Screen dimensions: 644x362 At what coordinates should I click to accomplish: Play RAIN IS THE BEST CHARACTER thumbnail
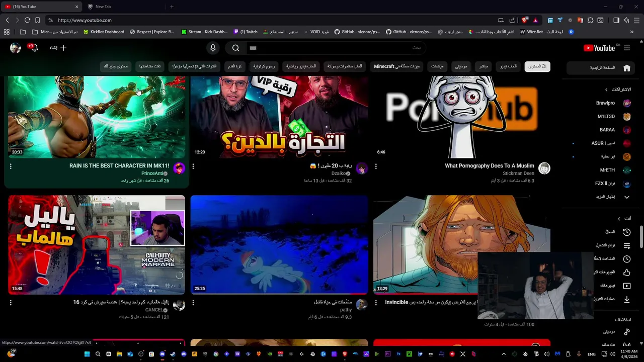[x=97, y=117]
